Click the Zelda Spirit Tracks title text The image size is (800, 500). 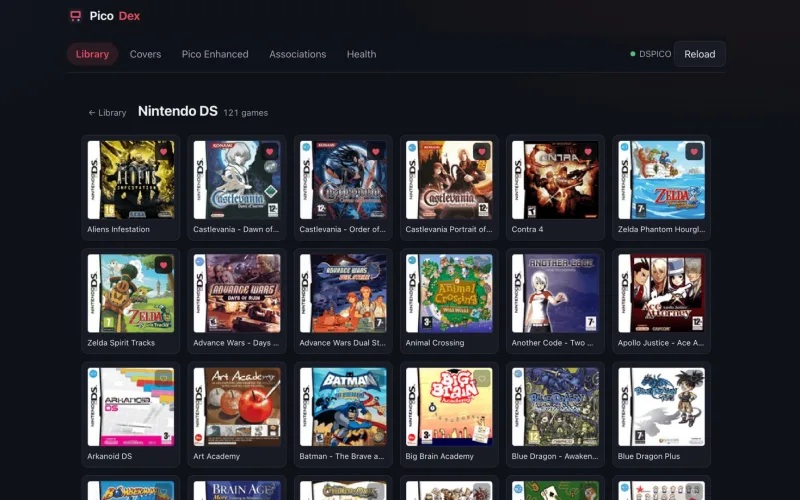(x=121, y=343)
